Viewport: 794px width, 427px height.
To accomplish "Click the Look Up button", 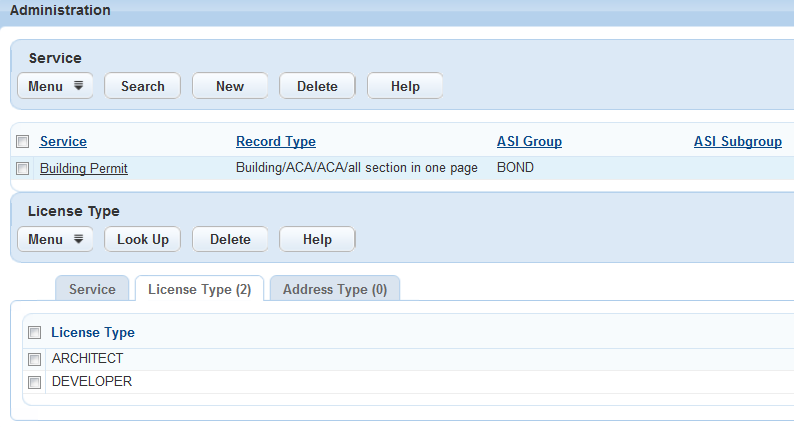I will click(142, 239).
